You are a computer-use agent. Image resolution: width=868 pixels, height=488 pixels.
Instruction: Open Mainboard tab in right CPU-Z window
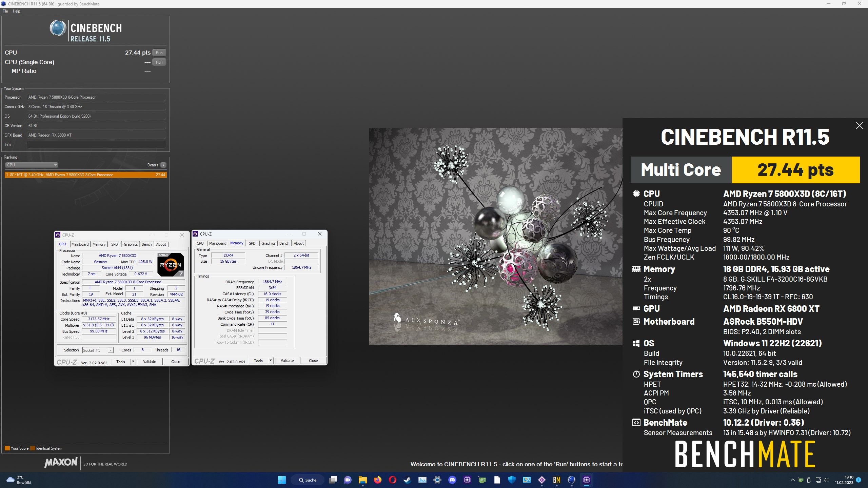coord(218,243)
